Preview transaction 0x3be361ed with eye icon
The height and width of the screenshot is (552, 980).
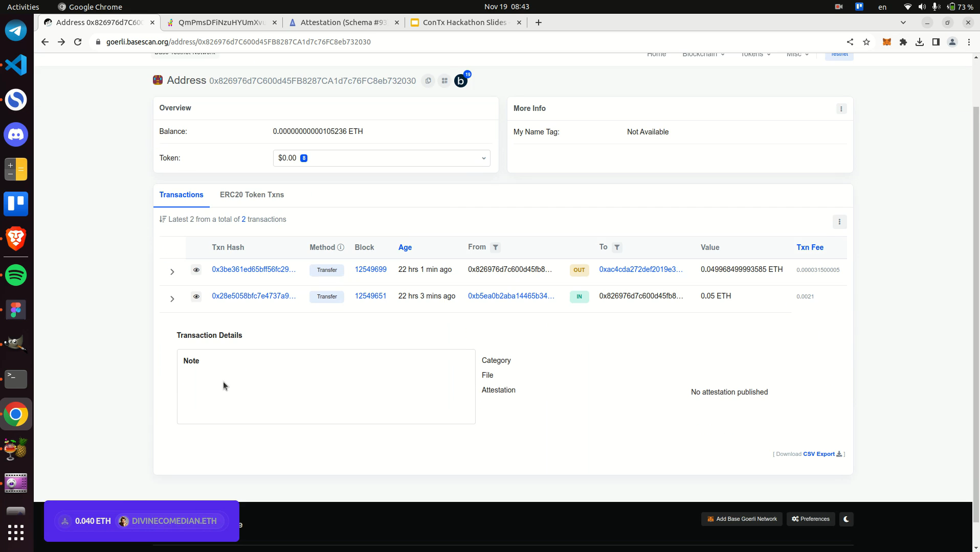pos(196,270)
